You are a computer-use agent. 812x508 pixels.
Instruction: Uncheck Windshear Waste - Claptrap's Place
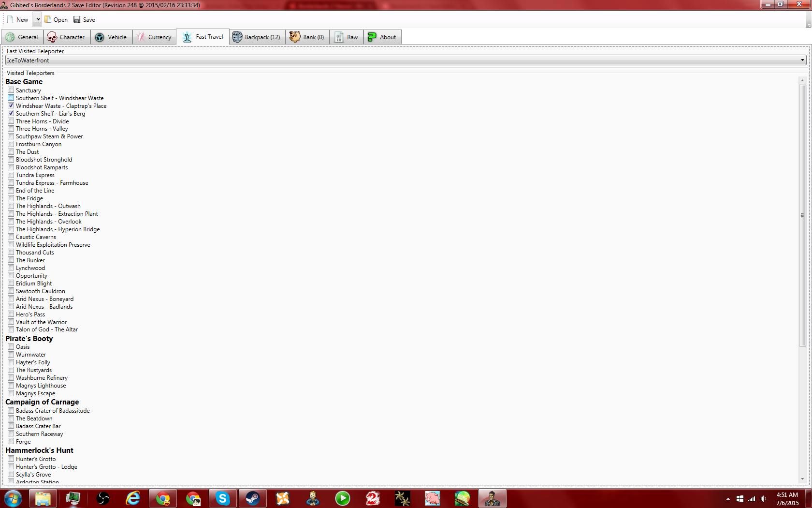pyautogui.click(x=11, y=106)
